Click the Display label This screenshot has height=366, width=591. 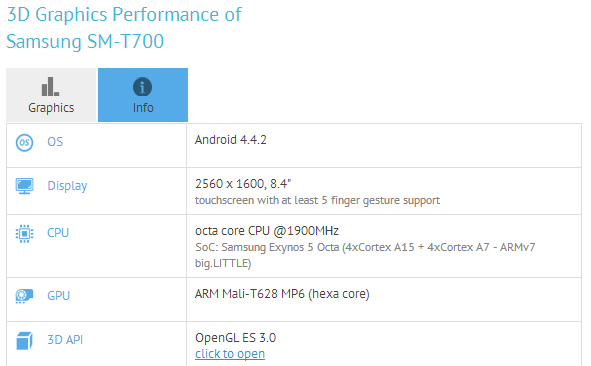[67, 186]
